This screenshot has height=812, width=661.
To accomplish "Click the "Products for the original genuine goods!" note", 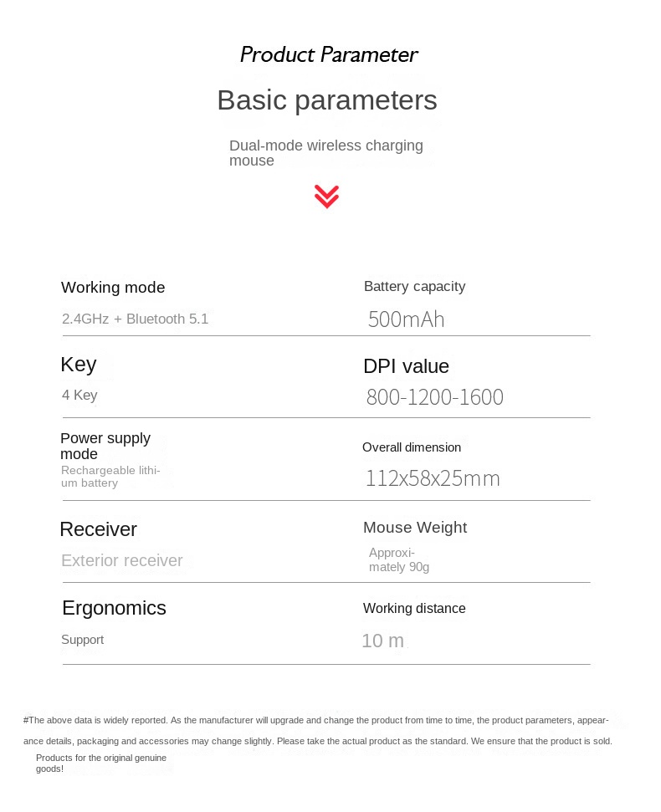I will coord(100,763).
